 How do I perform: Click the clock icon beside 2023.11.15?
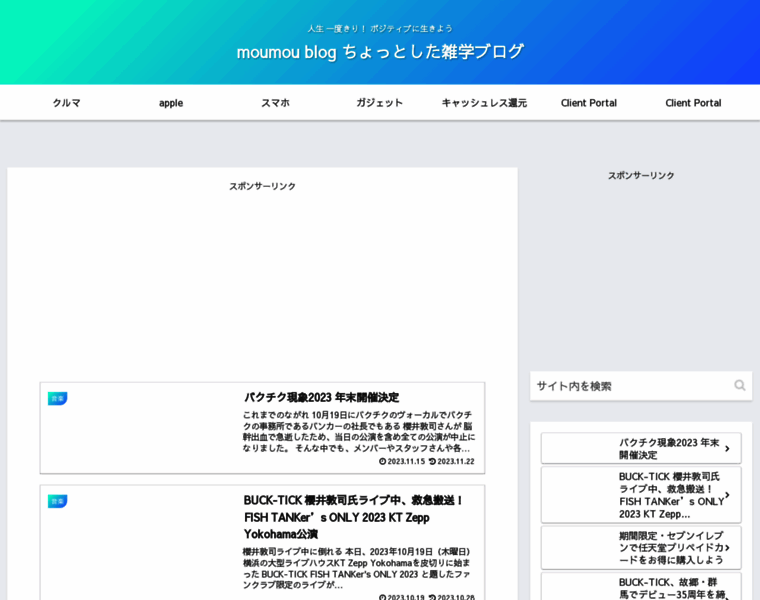382,461
